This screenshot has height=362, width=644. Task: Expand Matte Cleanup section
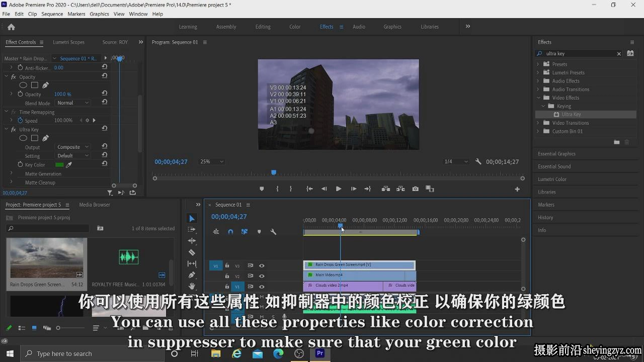pos(11,182)
